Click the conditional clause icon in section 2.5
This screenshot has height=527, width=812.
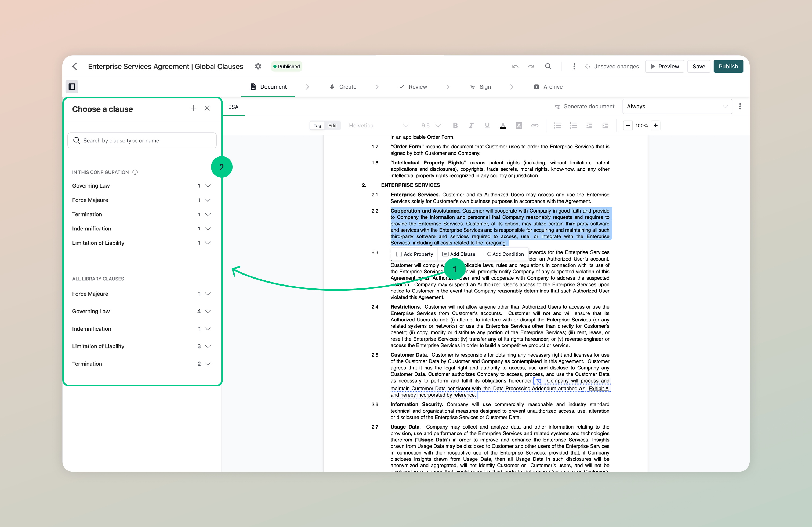[539, 381]
